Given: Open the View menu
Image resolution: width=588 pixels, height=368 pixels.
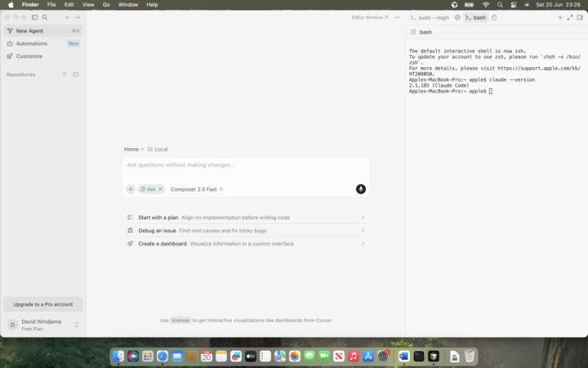Looking at the screenshot, I should [88, 5].
